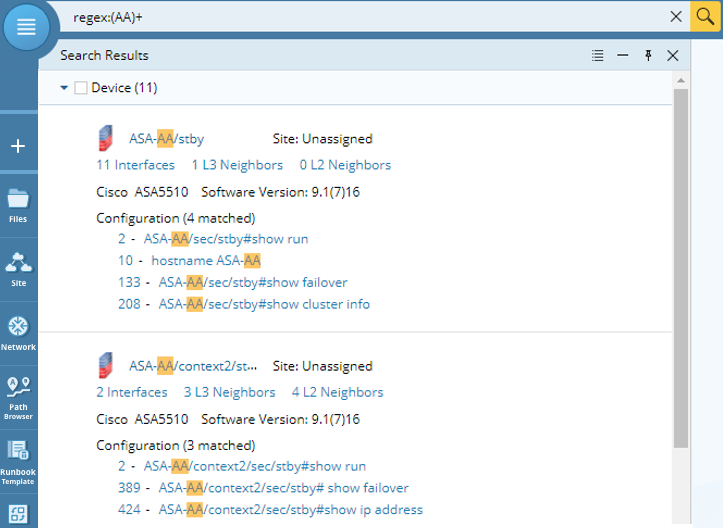Click the results vertical scrollbar thumb
Image resolution: width=726 pixels, height=528 pixels.
point(681,269)
